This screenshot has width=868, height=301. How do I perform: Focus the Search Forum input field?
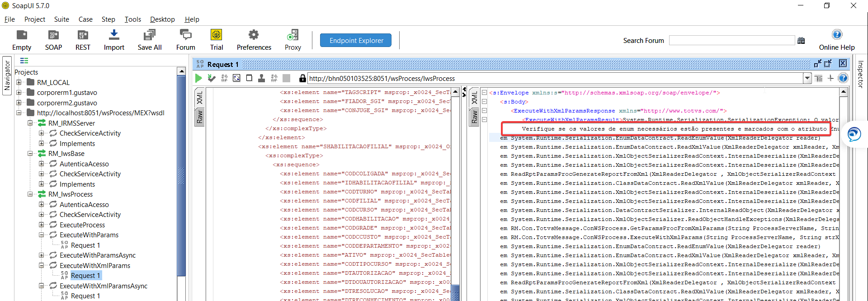[x=732, y=40]
